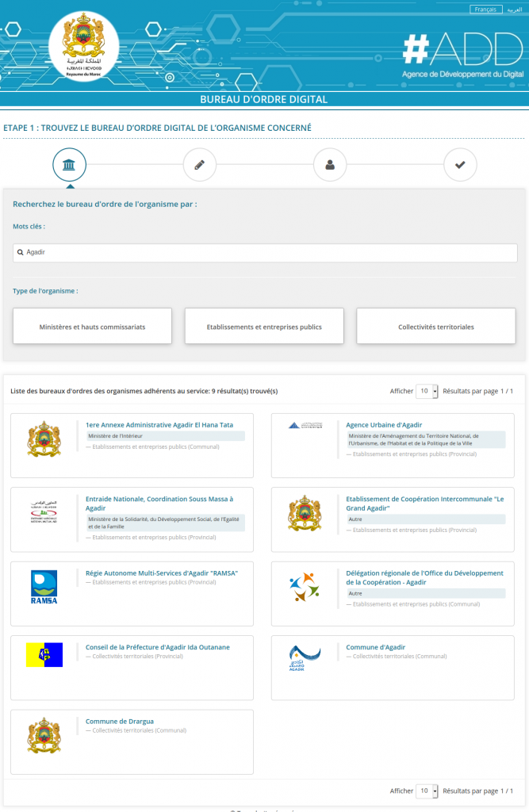Open Agence Urbaine d'Agadir link
Viewport: 529px width, 812px height.
tap(384, 425)
